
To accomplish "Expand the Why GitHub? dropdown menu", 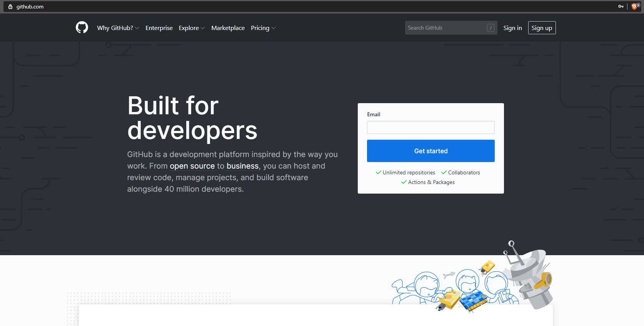I will coord(118,28).
